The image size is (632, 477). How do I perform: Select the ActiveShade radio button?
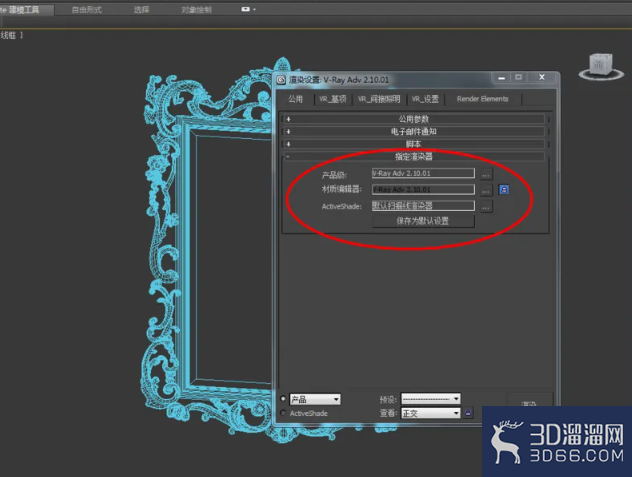point(283,412)
